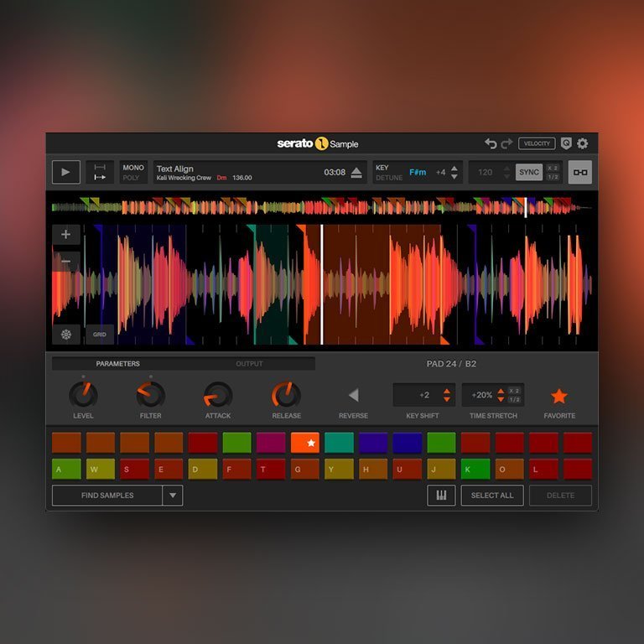This screenshot has width=644, height=644.
Task: Zoom out the waveform with minus
Action: 65,261
